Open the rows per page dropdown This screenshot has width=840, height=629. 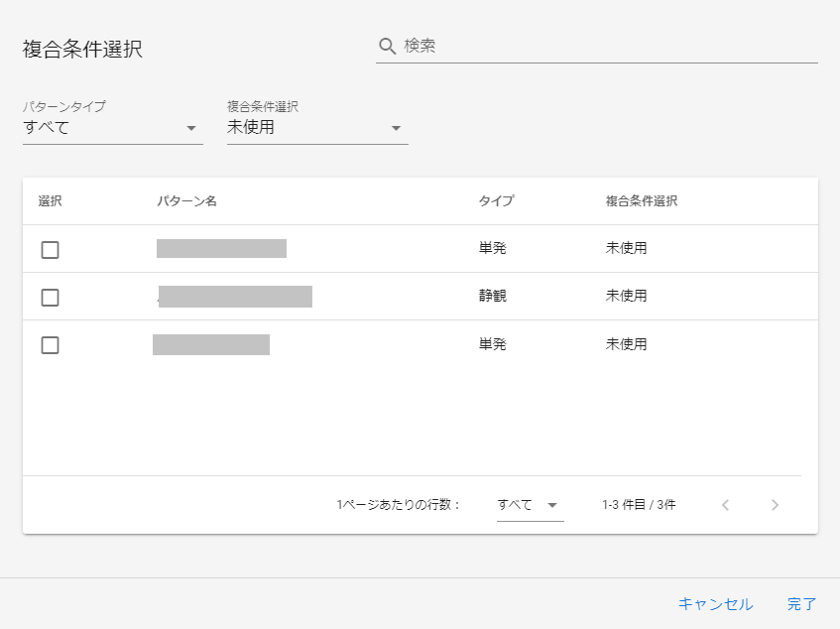point(530,505)
